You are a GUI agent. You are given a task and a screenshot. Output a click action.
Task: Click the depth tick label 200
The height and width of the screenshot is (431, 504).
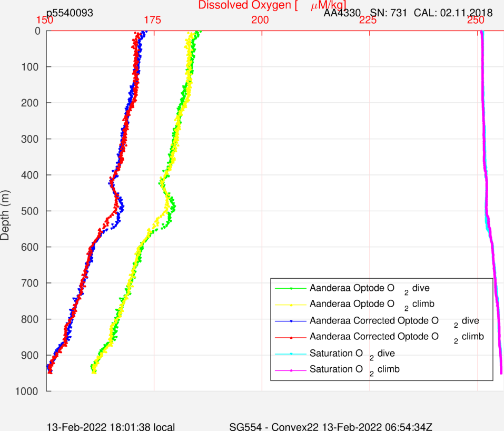[30, 103]
